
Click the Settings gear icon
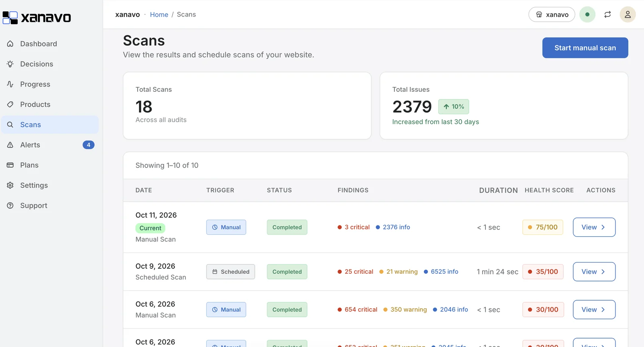tap(10, 185)
